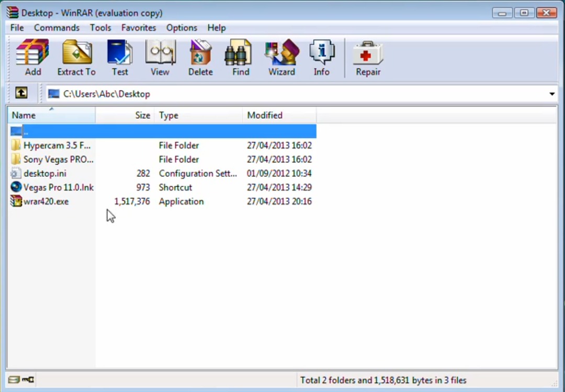Click the 27/04/2013 14:29 date cell

[x=279, y=187]
